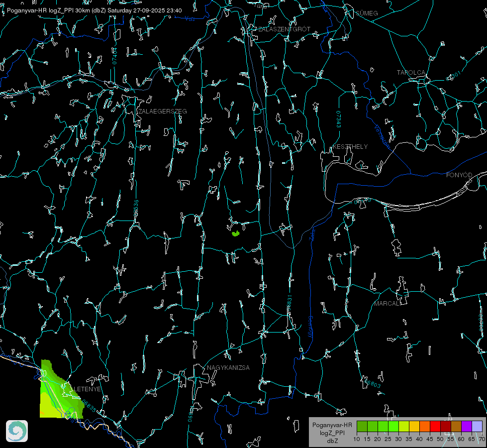The width and height of the screenshot is (487, 448).
Task: Click road number label 06831
Action: [x=289, y=303]
